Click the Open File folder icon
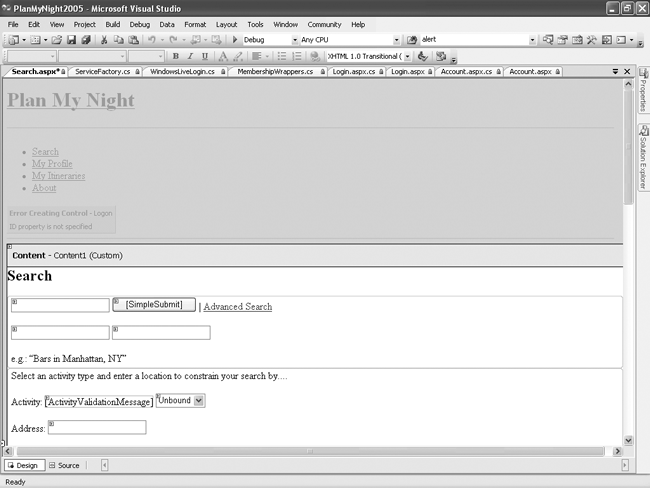The image size is (650, 488). (57, 40)
